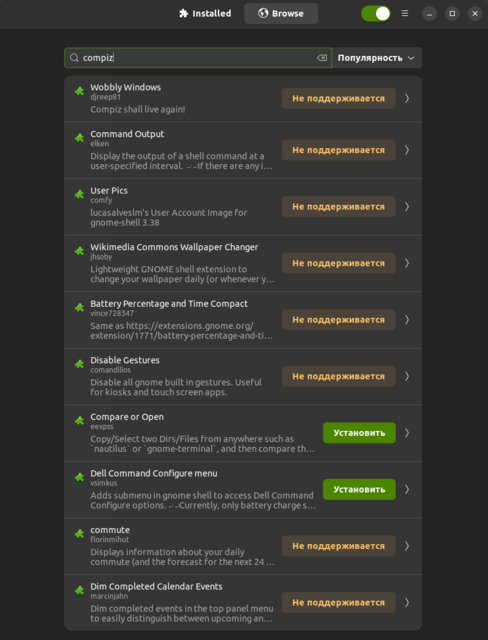Click the Command Output extension puzzle icon
This screenshot has width=488, height=640.
tap(79, 138)
